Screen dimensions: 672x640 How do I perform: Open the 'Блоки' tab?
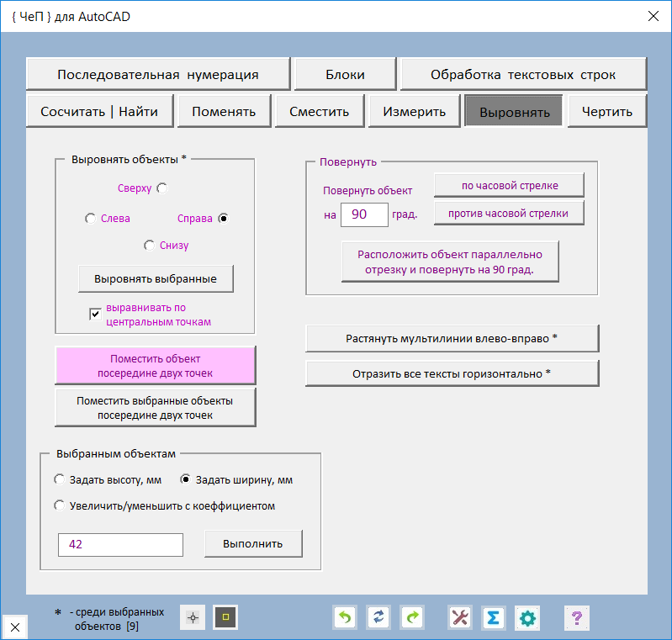pyautogui.click(x=345, y=74)
